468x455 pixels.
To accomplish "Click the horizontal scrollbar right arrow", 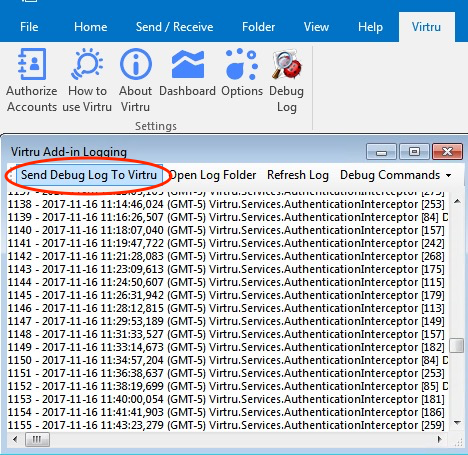I will (440, 440).
